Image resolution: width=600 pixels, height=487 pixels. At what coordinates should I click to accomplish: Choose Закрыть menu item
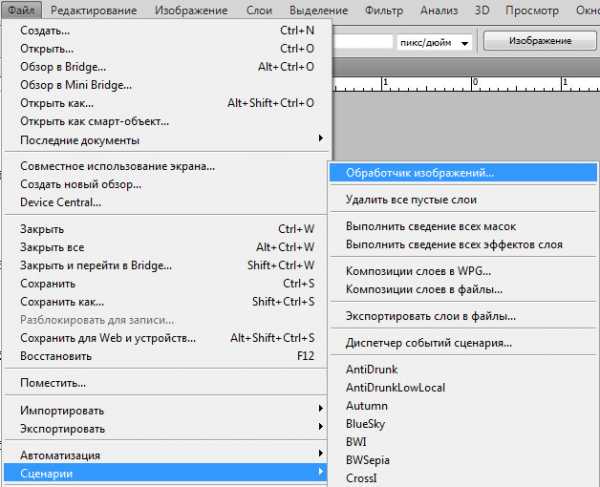pyautogui.click(x=167, y=229)
